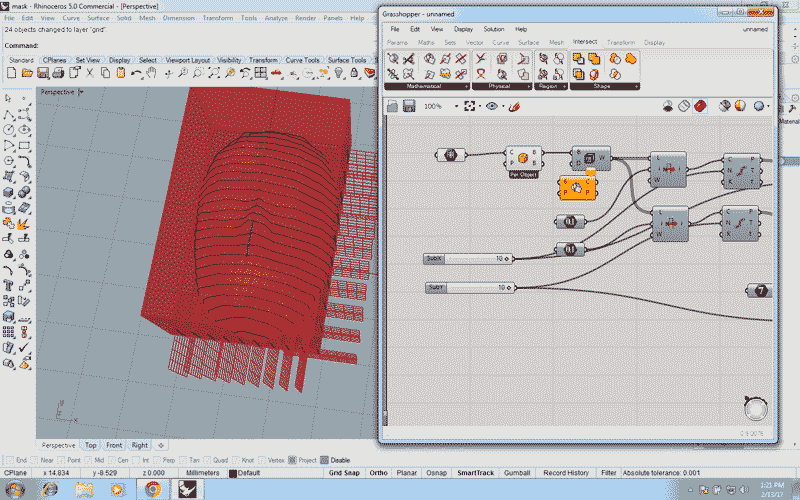Click the Paste clipboard icon in Rhino toolbar
The width and height of the screenshot is (800, 500).
(121, 73)
